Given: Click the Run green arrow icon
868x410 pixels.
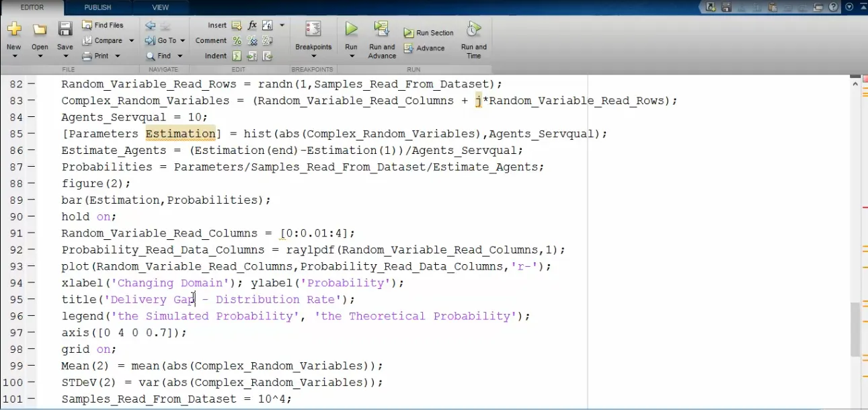Looking at the screenshot, I should pyautogui.click(x=351, y=29).
